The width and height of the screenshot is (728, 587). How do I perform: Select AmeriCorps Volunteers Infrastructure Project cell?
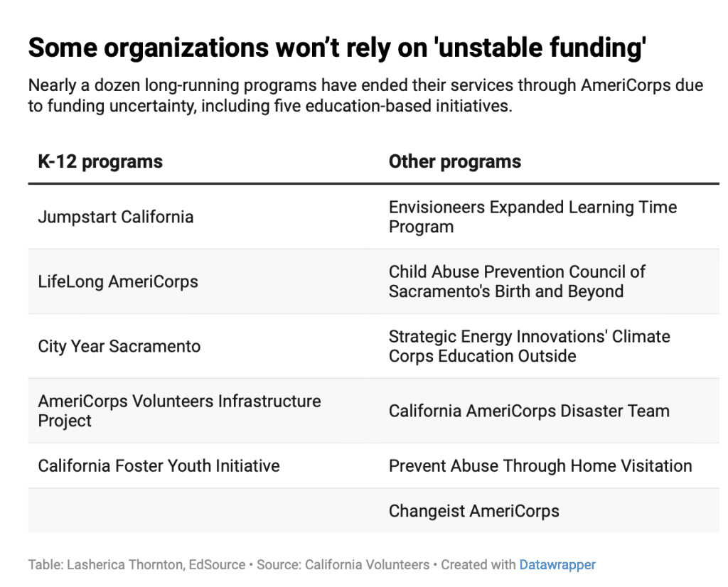[x=179, y=411]
